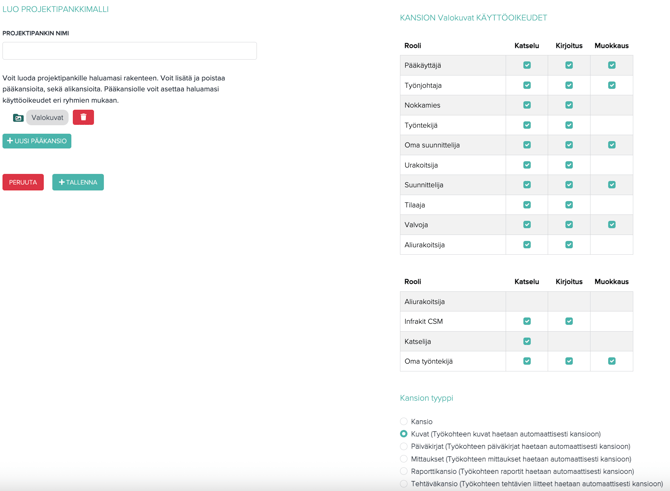Toggle Oma työntekijä Muokkaus checkbox
The width and height of the screenshot is (670, 491).
pyautogui.click(x=611, y=361)
